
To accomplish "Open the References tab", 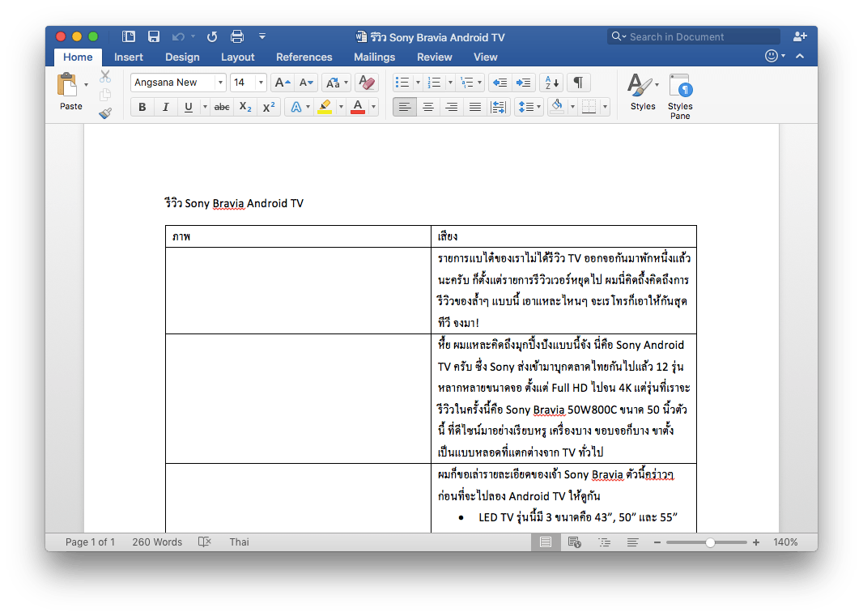I will [304, 57].
